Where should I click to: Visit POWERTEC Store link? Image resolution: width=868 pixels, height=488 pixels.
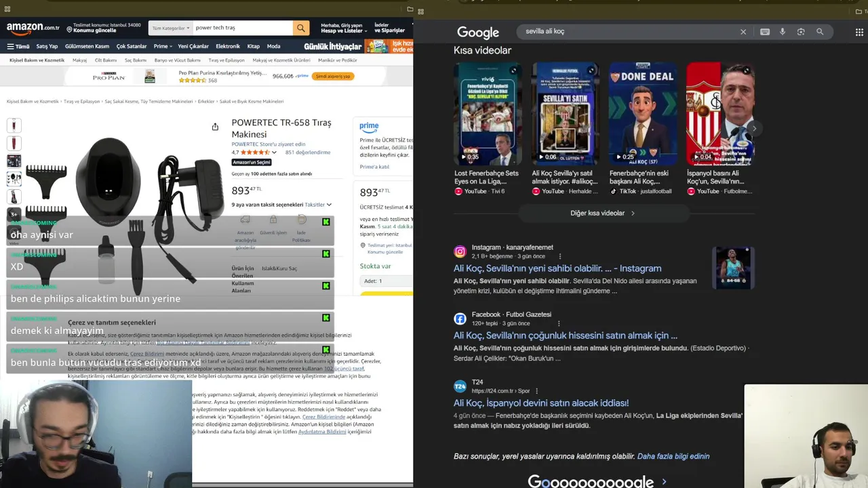269,144
